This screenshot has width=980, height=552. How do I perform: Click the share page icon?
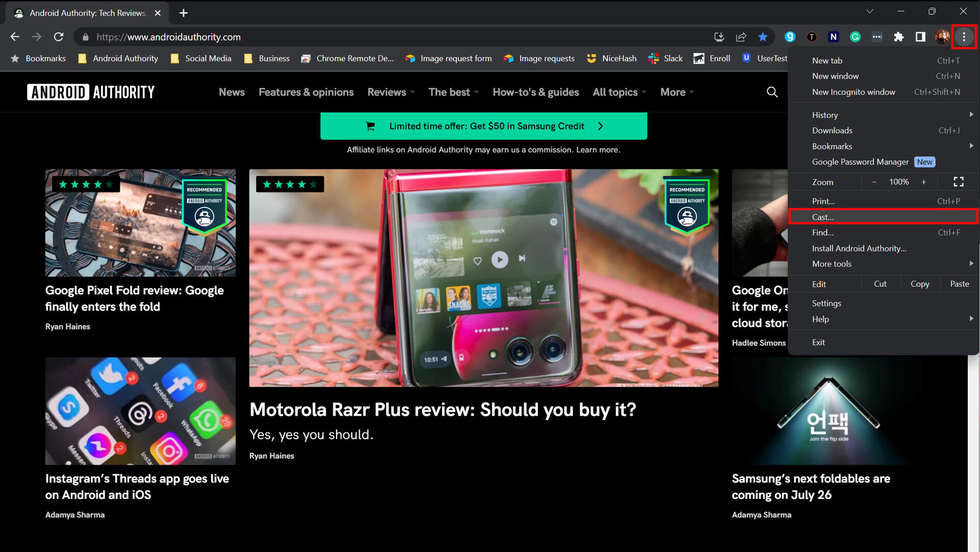(x=741, y=37)
